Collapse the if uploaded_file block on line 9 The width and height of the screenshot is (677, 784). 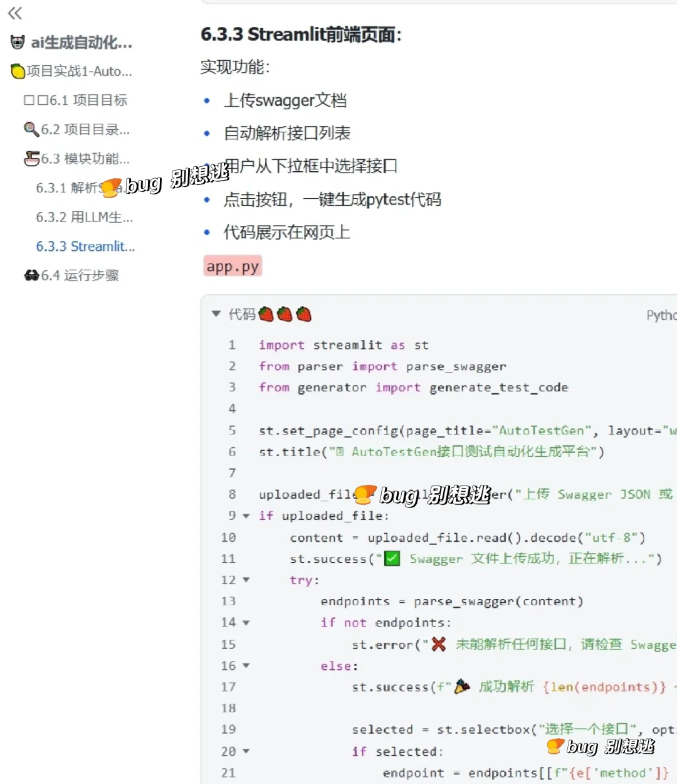[x=245, y=516]
